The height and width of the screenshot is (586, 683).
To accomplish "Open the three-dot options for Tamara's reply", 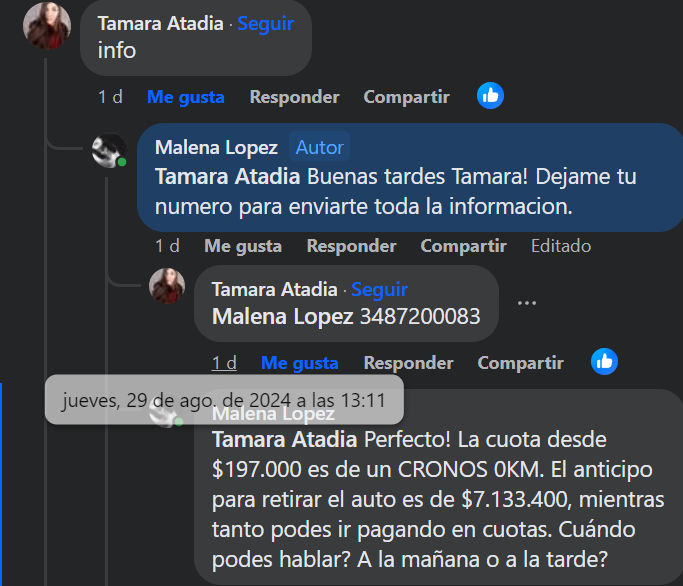I will coord(527,303).
